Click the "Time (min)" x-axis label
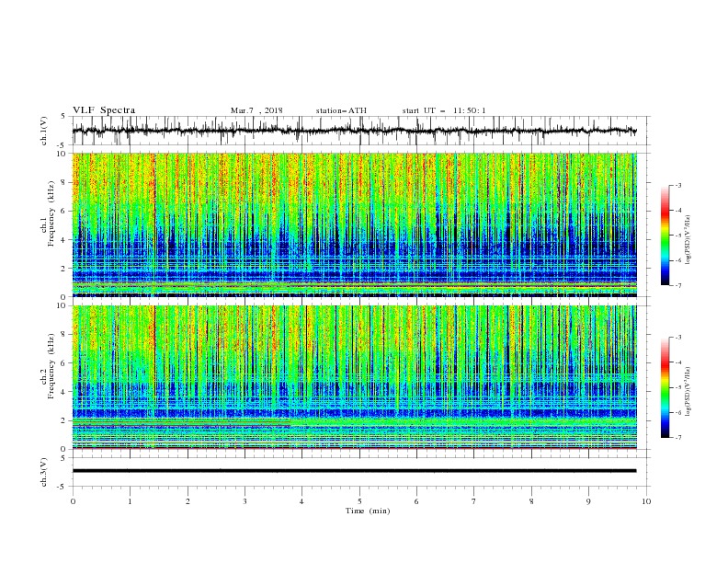Viewport: 728px width, 563px height. [368, 511]
